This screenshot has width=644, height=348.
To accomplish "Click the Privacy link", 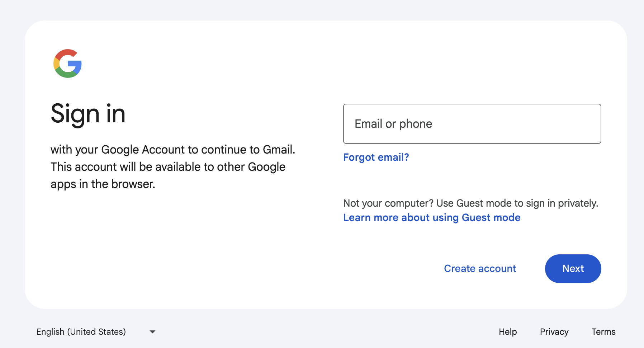I will [x=554, y=331].
